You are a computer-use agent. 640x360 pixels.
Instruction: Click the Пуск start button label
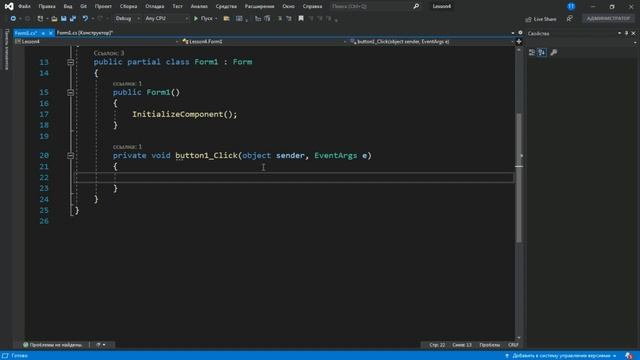[x=207, y=18]
